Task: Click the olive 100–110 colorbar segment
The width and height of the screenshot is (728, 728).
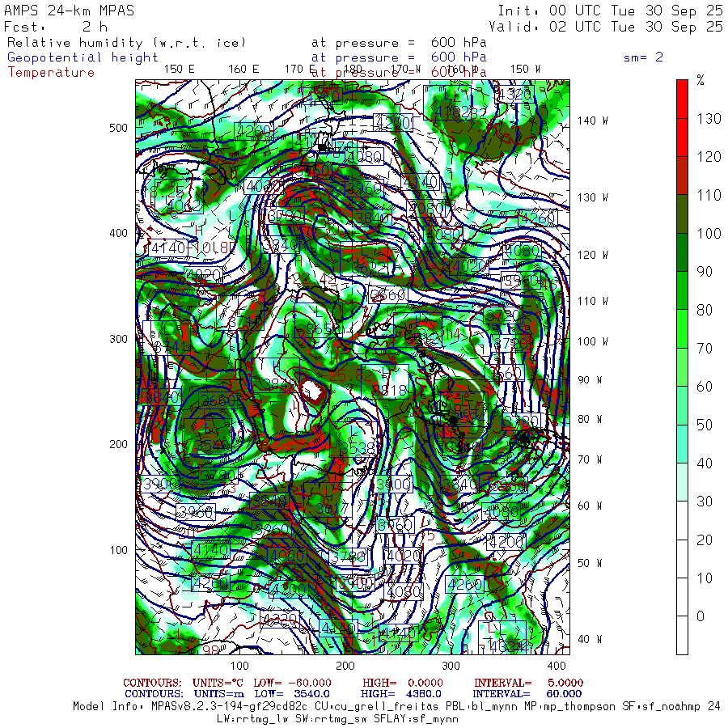Action: point(682,214)
